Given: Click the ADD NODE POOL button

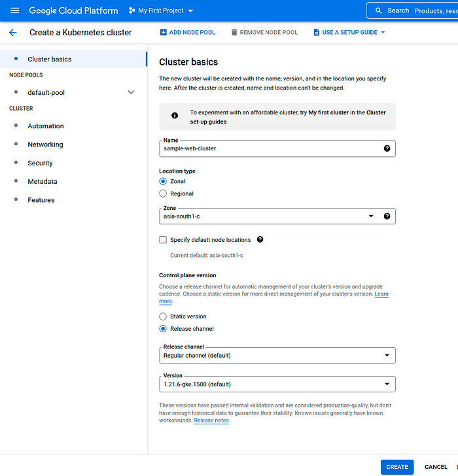Looking at the screenshot, I should [x=187, y=32].
